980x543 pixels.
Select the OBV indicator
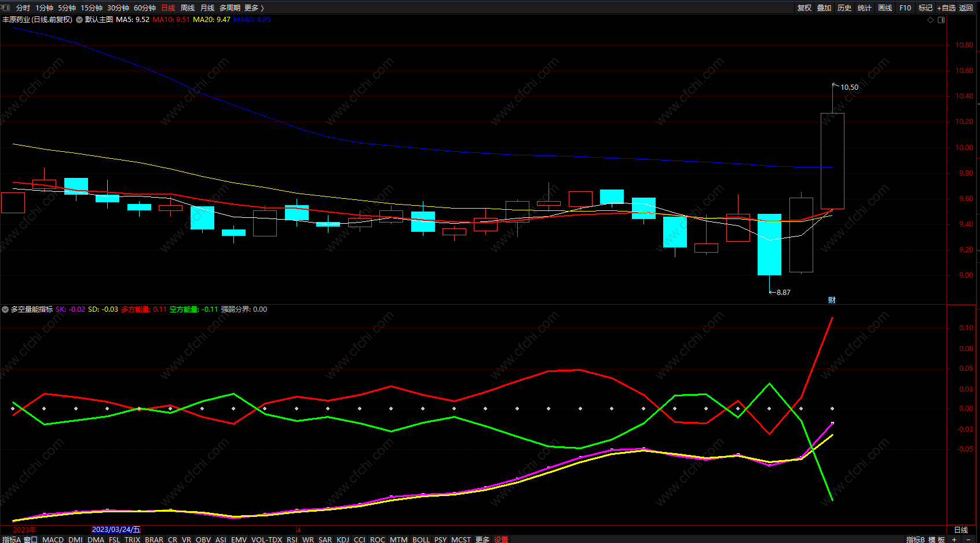tap(203, 540)
